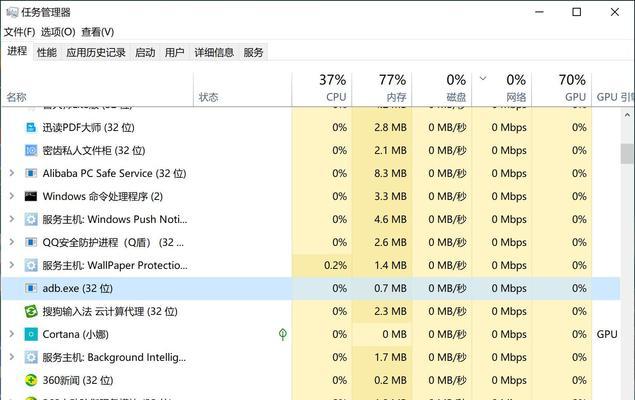
Task: Click the Windows Push Noti gear icon
Action: 31,219
